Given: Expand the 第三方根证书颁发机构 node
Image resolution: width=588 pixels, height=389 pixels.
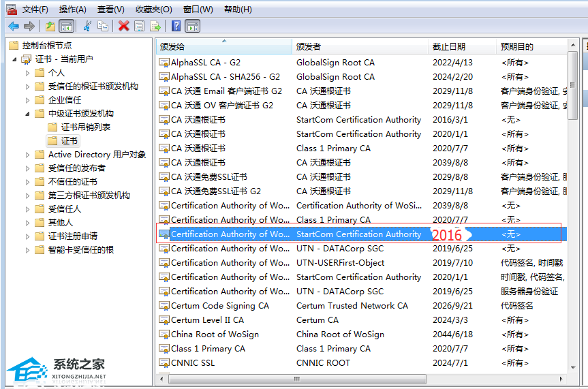Looking at the screenshot, I should [27, 196].
